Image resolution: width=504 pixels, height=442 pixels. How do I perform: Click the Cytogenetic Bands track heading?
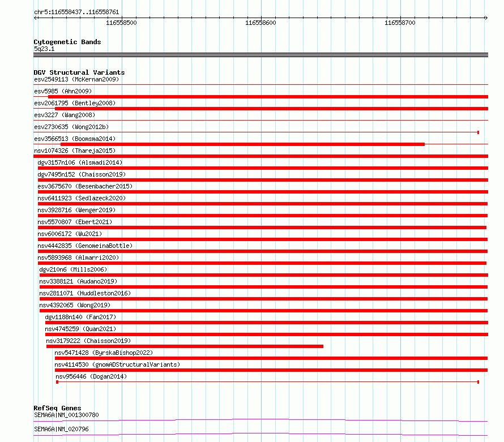pyautogui.click(x=67, y=42)
